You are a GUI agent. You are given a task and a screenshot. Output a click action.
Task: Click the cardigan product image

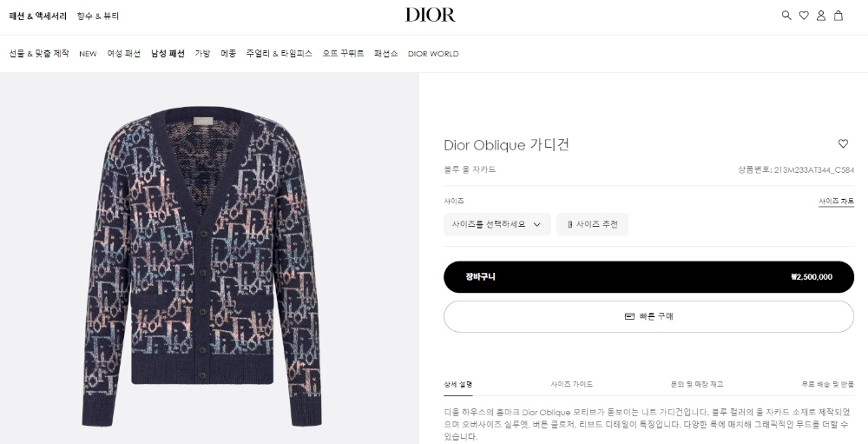(202, 266)
